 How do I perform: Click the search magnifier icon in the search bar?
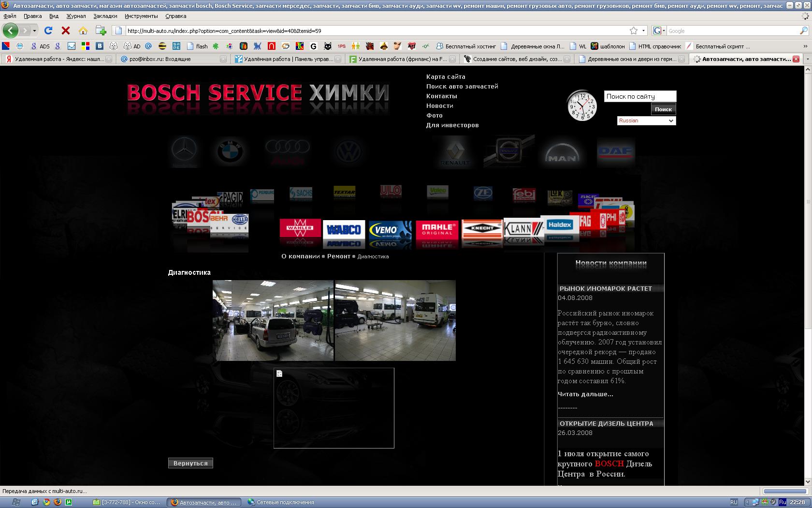coord(804,30)
